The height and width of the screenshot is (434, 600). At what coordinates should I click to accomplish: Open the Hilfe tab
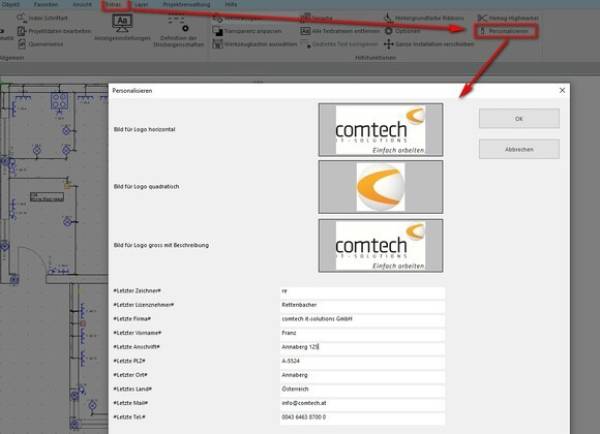[x=231, y=5]
